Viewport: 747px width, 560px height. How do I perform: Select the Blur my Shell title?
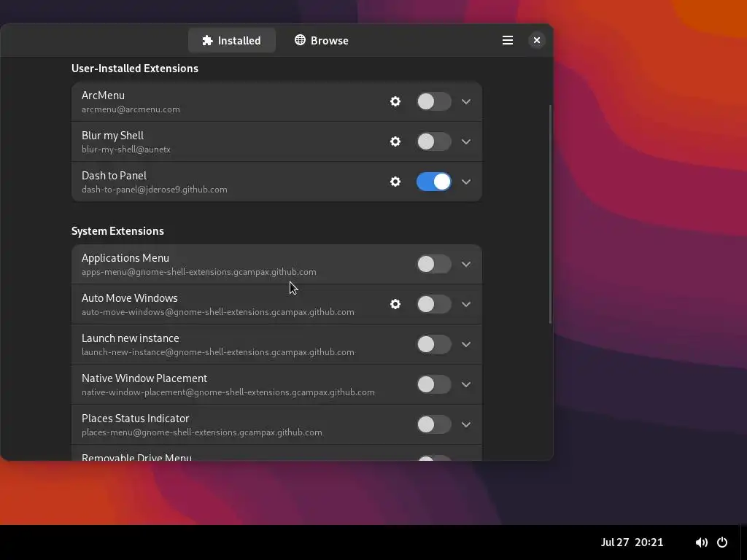pos(112,136)
